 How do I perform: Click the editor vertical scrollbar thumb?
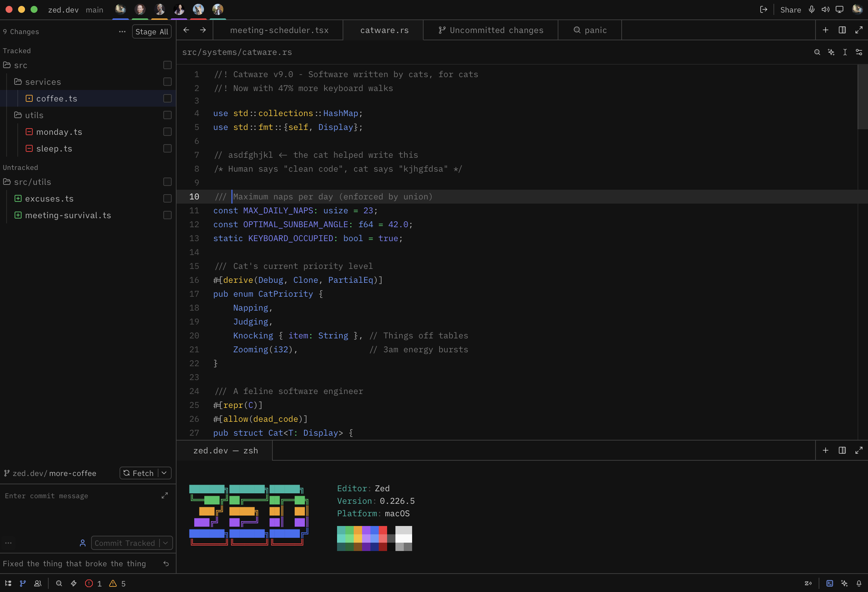862,97
